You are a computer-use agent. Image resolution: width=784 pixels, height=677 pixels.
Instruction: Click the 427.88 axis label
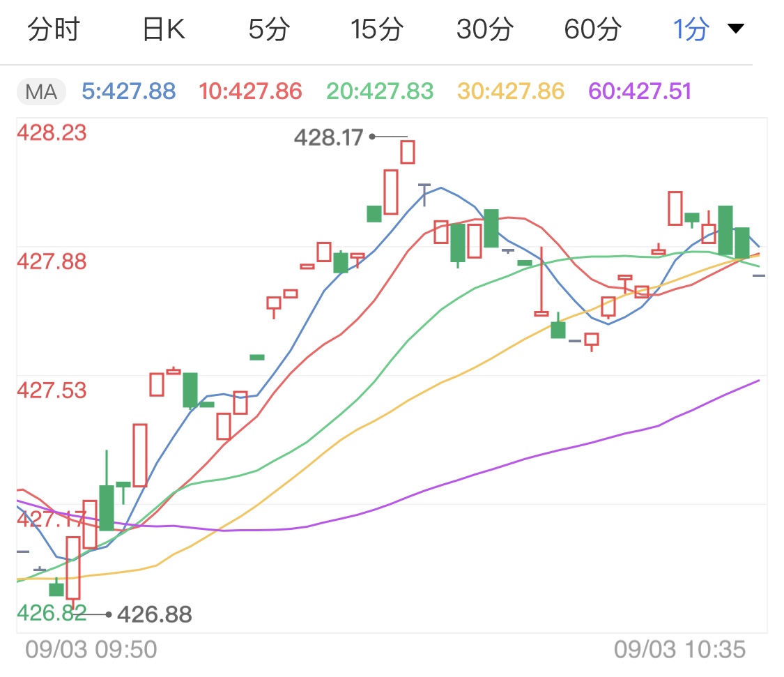[x=52, y=261]
